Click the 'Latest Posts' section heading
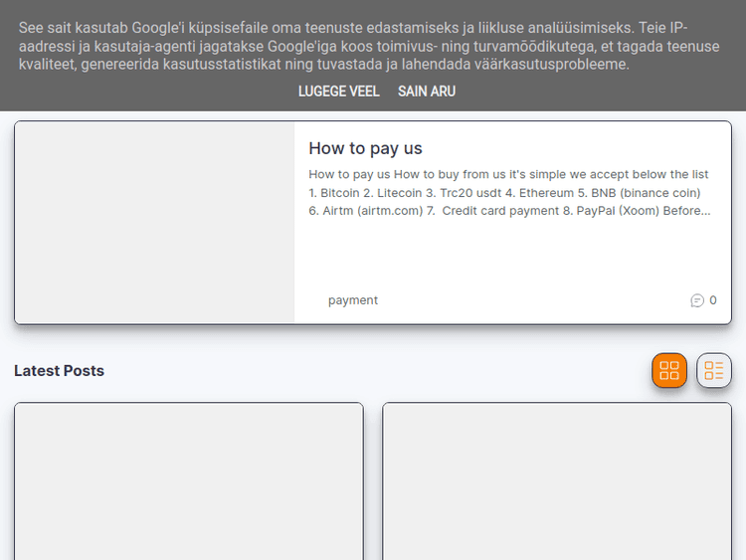Viewport: 746px width, 560px height. point(59,371)
